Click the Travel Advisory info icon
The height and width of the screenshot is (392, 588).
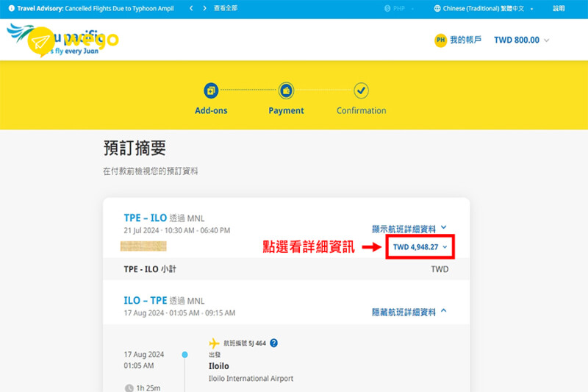[x=11, y=9]
